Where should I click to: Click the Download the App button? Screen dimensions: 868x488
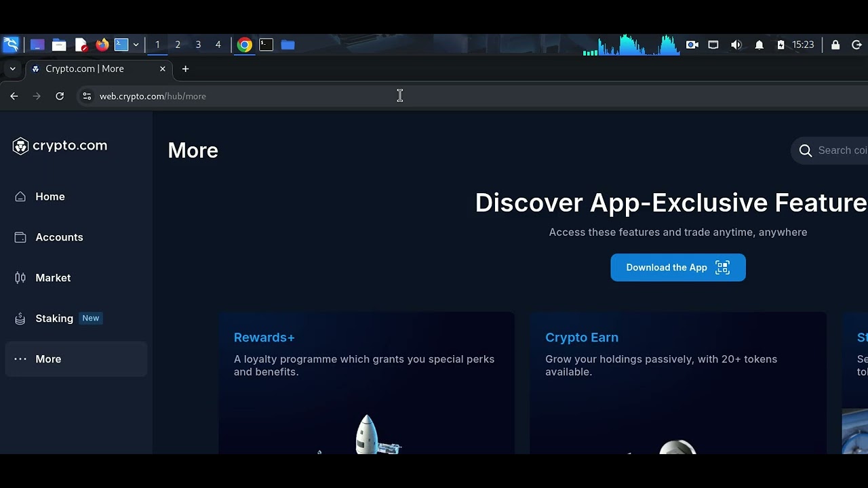tap(678, 268)
